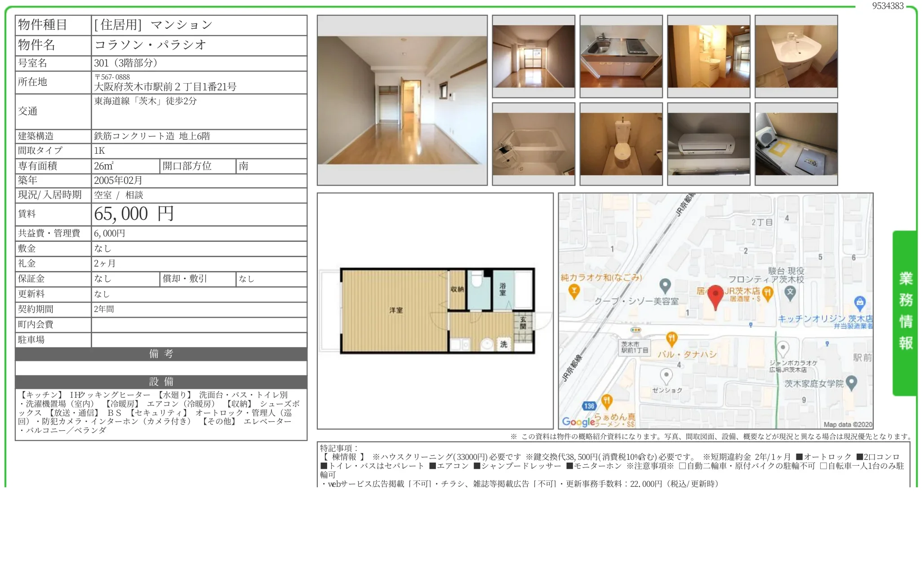Select the teal pin beside 茨木家庭女学院
924x561 pixels.
851,383
